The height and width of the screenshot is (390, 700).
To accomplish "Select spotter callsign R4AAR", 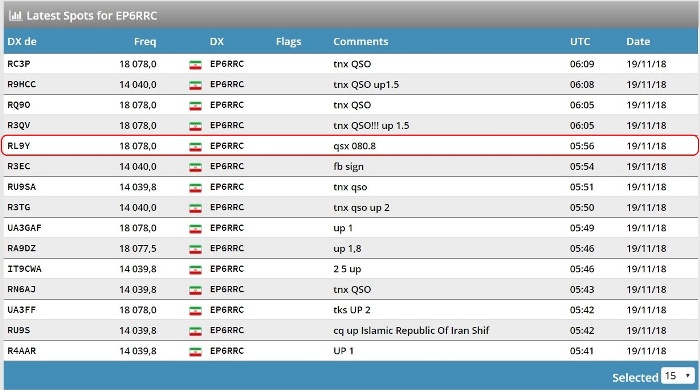I will (21, 351).
